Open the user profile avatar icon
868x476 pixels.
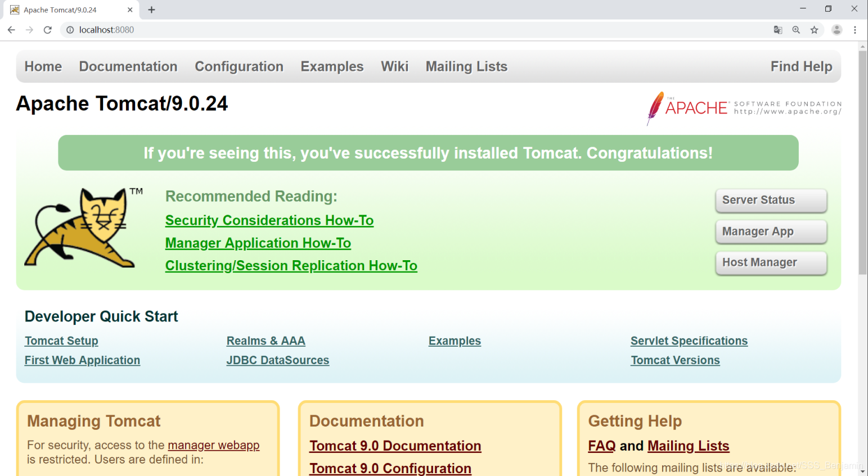(837, 30)
